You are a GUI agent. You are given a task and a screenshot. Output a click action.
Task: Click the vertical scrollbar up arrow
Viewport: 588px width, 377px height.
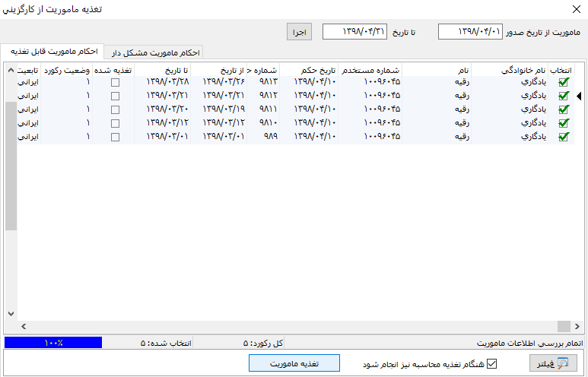point(11,70)
